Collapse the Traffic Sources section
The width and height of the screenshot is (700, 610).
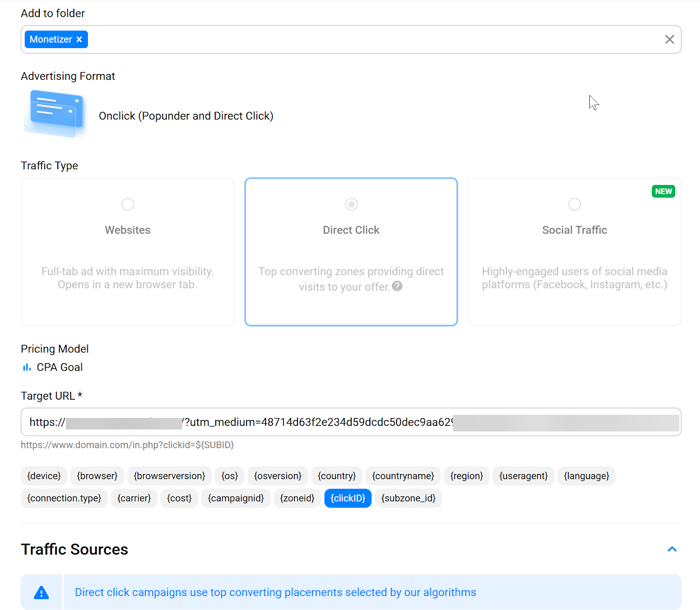[672, 549]
